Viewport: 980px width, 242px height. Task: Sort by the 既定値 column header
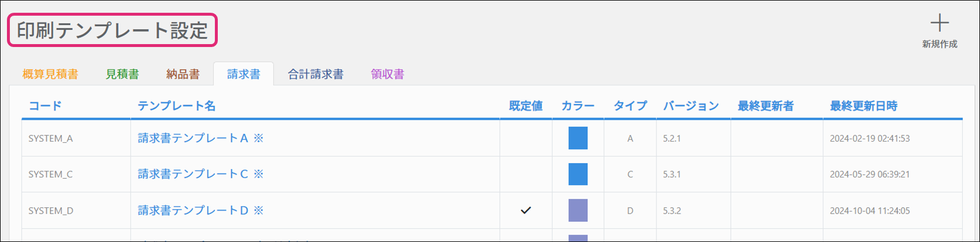(525, 106)
